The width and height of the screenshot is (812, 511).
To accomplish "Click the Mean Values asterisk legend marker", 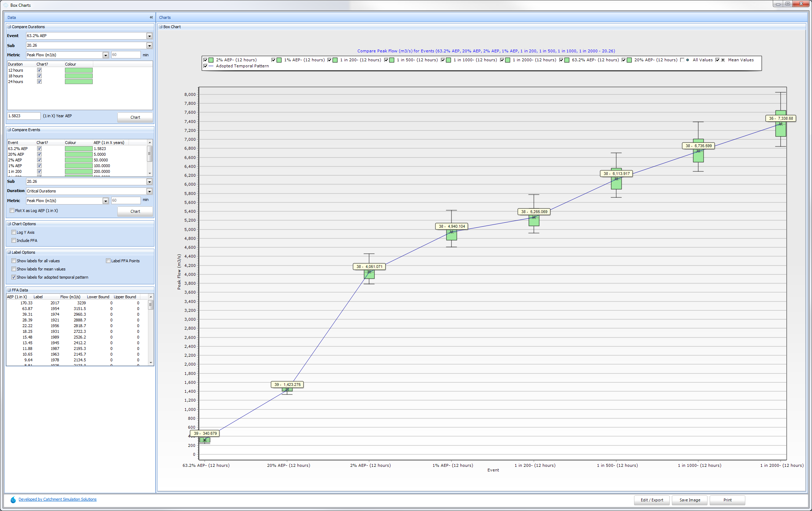I will coord(723,60).
